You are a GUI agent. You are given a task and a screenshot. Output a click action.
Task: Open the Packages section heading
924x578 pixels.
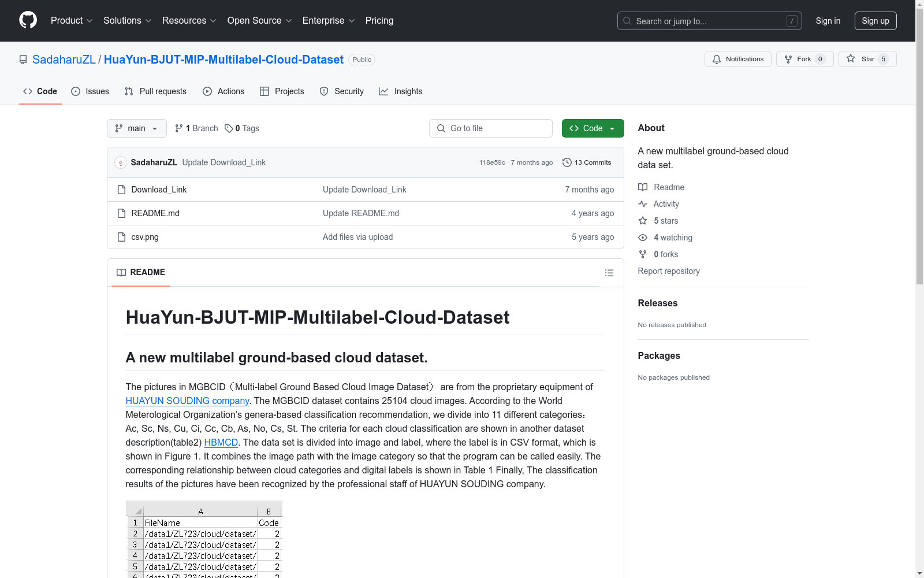pos(659,355)
